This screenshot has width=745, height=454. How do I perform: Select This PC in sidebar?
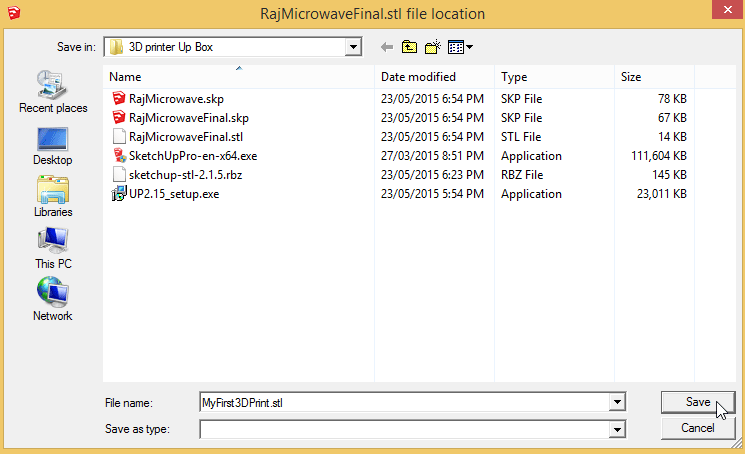click(x=53, y=248)
